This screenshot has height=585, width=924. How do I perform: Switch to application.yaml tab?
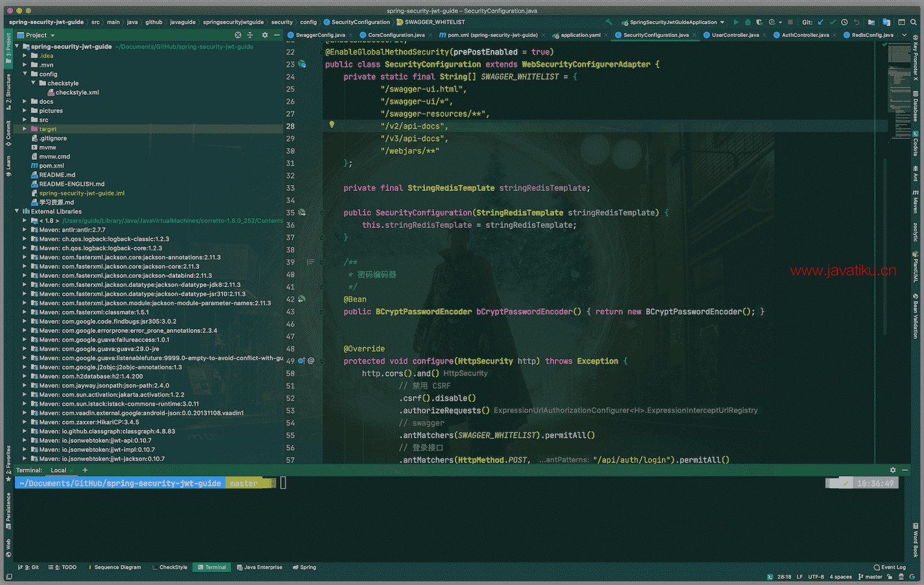[x=580, y=35]
